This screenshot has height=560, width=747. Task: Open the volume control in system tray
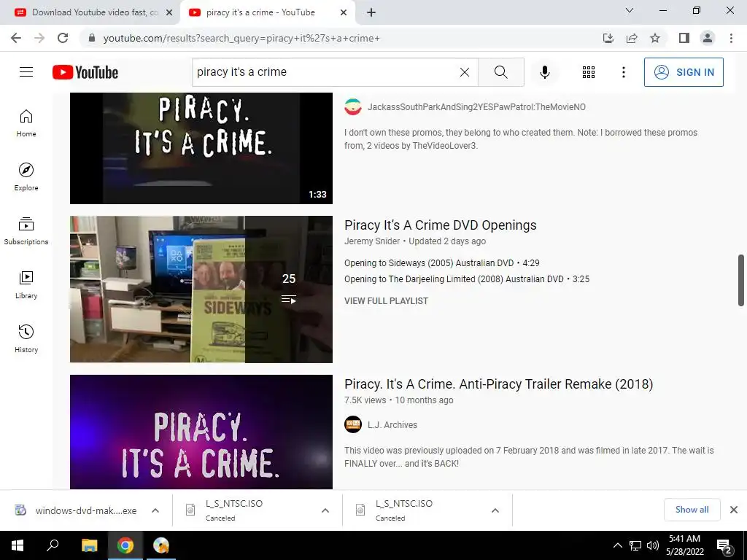click(653, 545)
